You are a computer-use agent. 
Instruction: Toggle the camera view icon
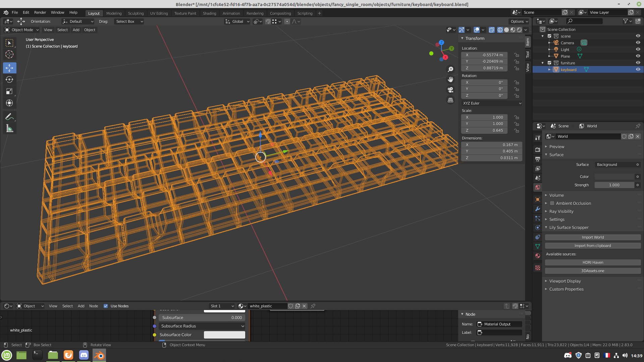point(450,90)
